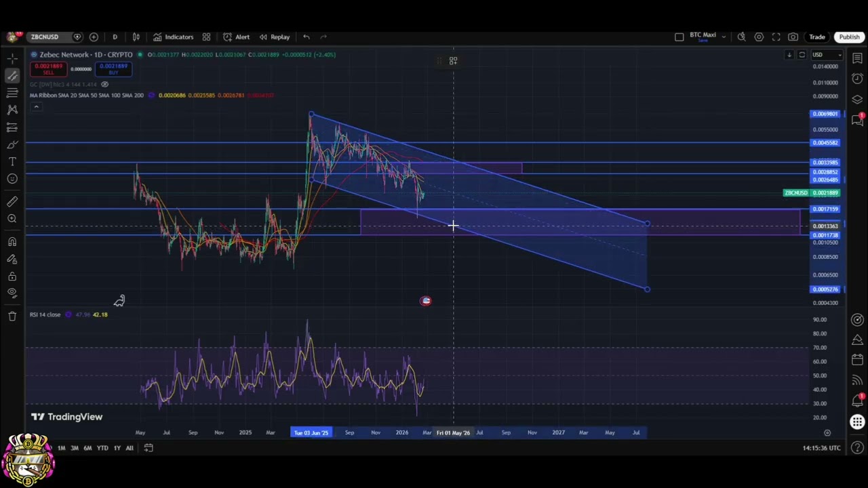Open the target ideas icon on right
The width and height of the screenshot is (868, 488).
(857, 320)
